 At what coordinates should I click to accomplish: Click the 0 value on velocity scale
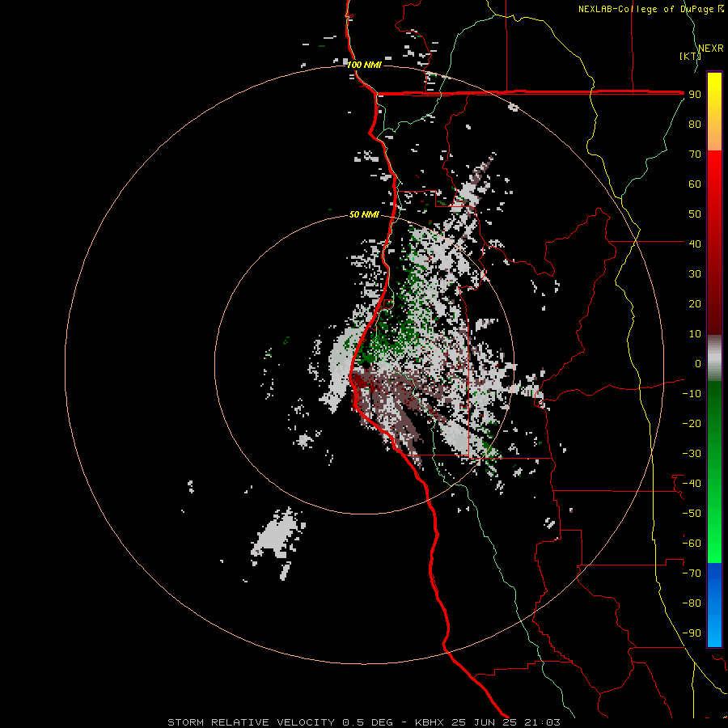(698, 363)
